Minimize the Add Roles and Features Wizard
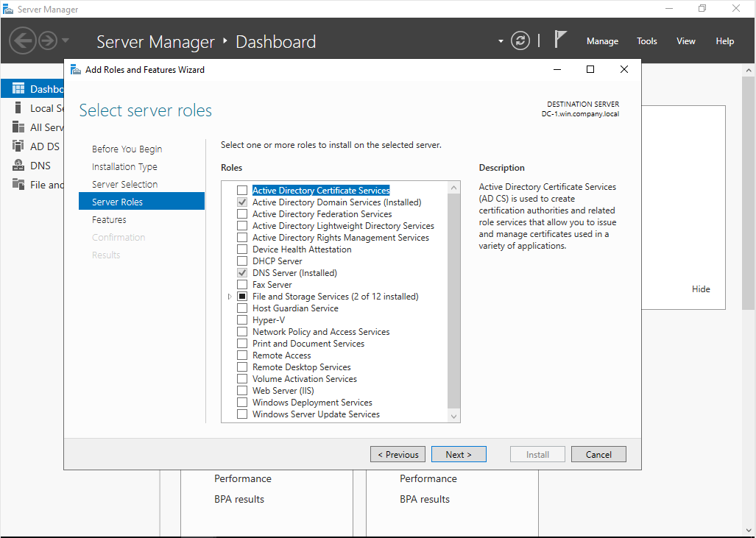 pyautogui.click(x=557, y=69)
